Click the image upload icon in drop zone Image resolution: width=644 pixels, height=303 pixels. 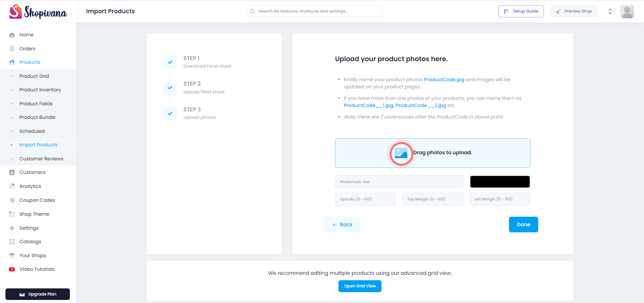point(401,153)
